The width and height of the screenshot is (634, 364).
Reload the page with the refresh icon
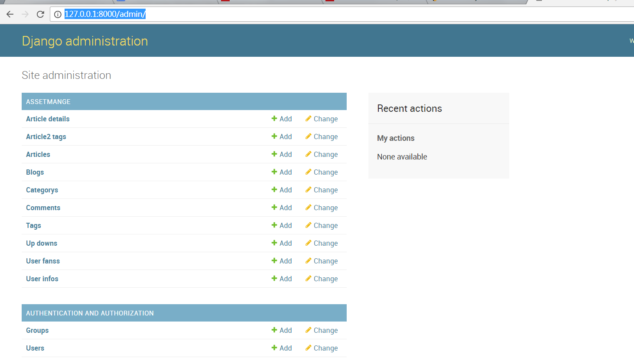click(40, 14)
